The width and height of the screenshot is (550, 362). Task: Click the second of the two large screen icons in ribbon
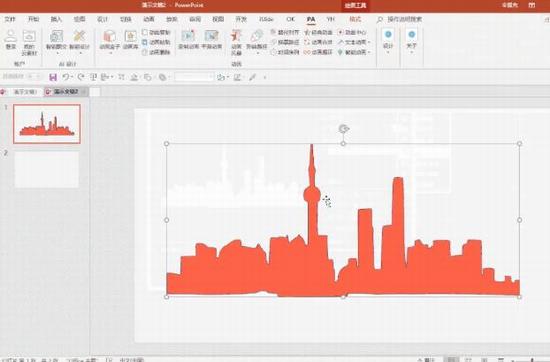(212, 36)
